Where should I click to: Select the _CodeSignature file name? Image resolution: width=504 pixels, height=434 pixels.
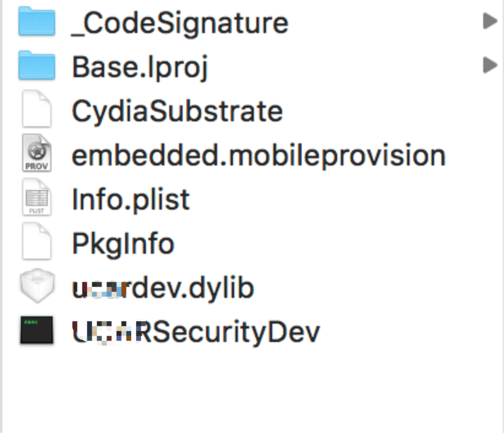180,25
